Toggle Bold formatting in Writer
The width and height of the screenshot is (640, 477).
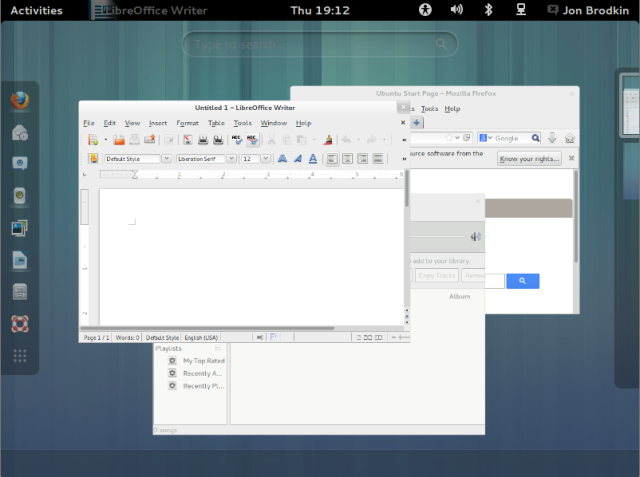(x=282, y=158)
